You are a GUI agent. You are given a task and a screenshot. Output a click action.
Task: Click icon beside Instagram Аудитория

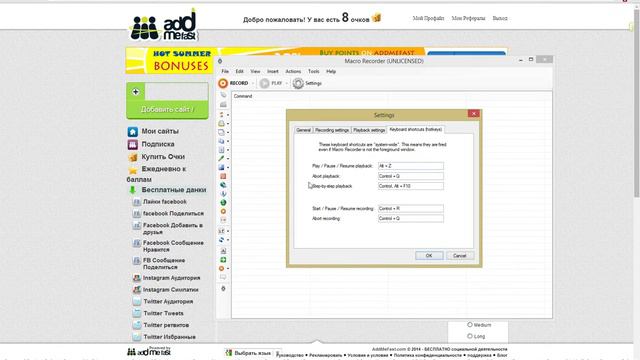[x=137, y=278]
